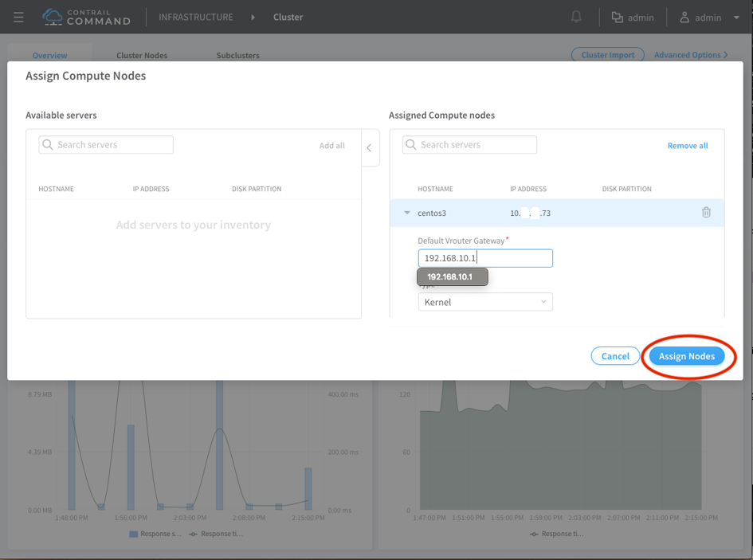Viewport: 753px width, 560px height.
Task: Click magnifier icon in Available servers search
Action: (x=48, y=145)
